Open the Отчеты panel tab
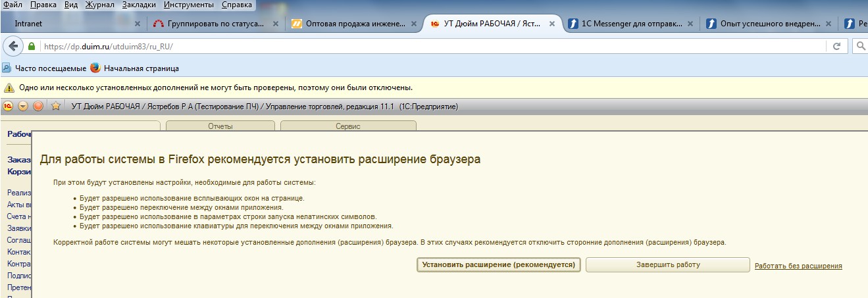The width and height of the screenshot is (868, 298). [x=221, y=126]
